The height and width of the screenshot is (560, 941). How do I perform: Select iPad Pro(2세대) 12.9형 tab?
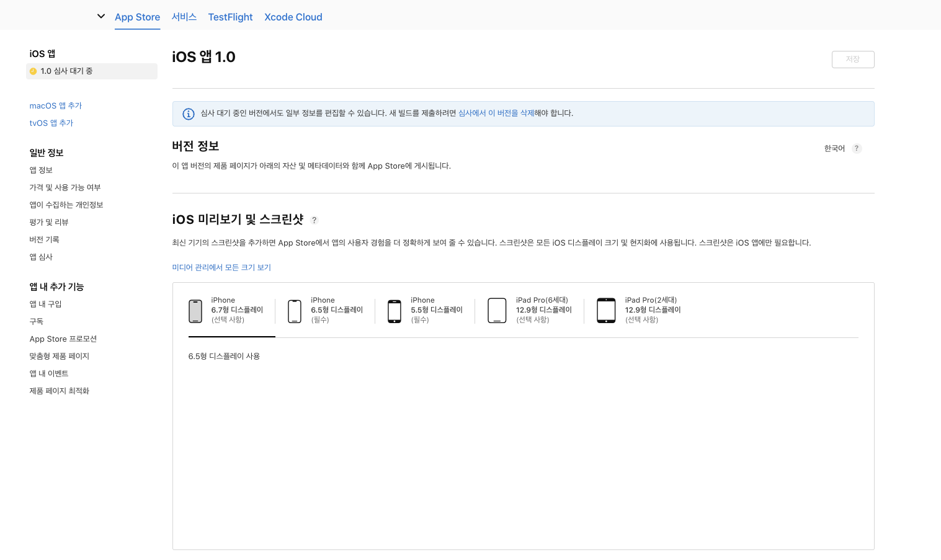click(x=639, y=310)
